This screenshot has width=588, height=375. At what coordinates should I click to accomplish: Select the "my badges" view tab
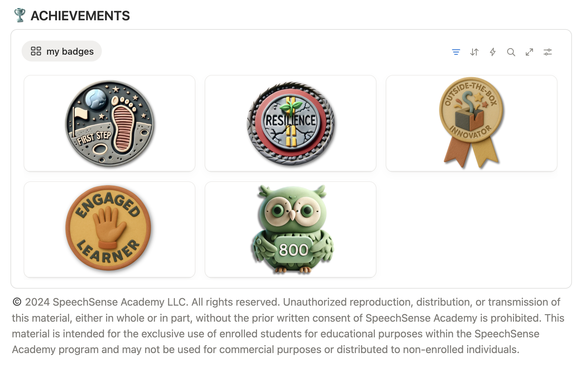pos(70,51)
